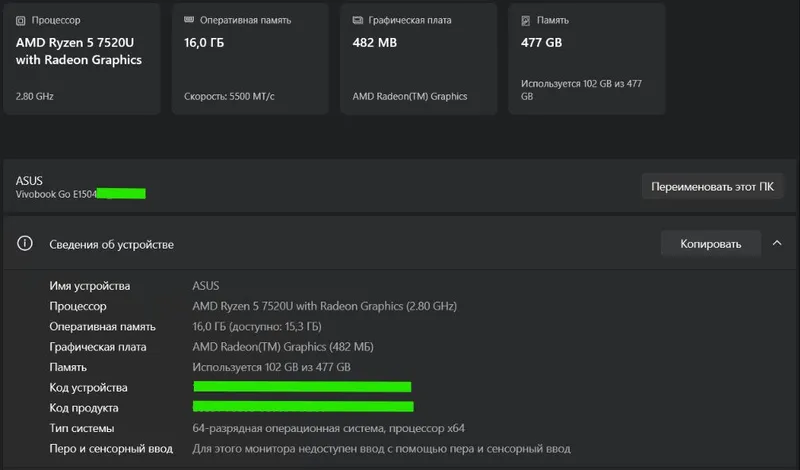Click the Код устройства label
Screen dimensions: 800x470
pos(88,388)
